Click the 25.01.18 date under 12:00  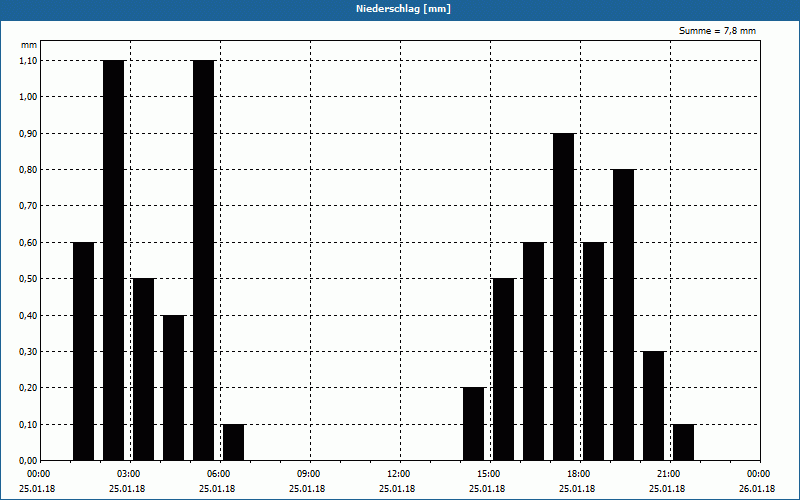pyautogui.click(x=397, y=489)
